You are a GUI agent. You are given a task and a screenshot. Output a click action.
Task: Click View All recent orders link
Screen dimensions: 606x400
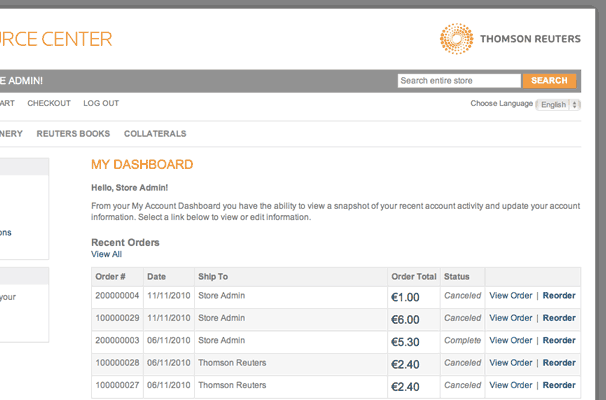[106, 254]
